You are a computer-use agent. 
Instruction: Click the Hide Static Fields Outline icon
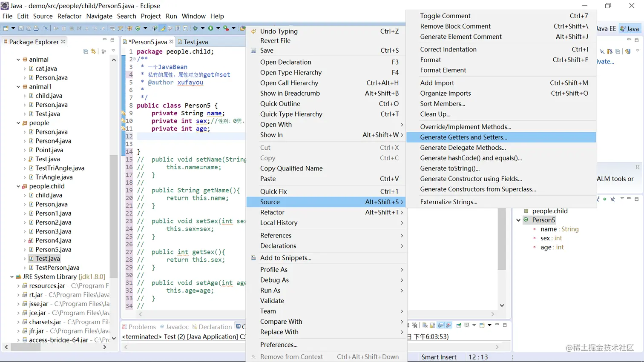coord(598,199)
